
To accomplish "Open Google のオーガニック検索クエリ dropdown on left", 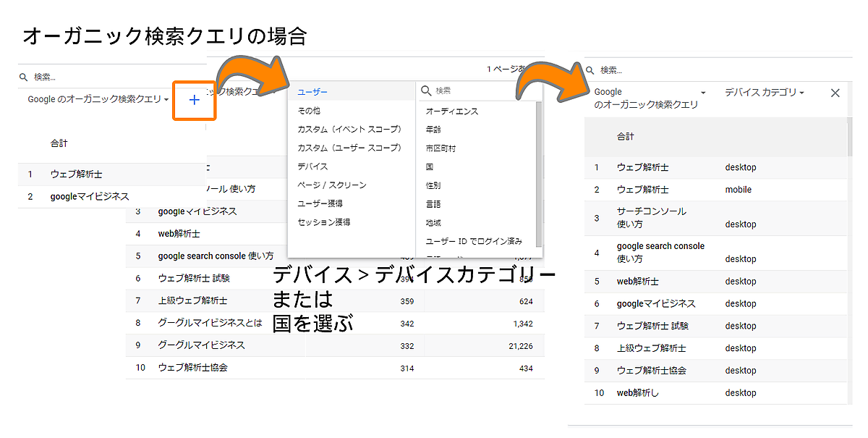I will [x=98, y=99].
